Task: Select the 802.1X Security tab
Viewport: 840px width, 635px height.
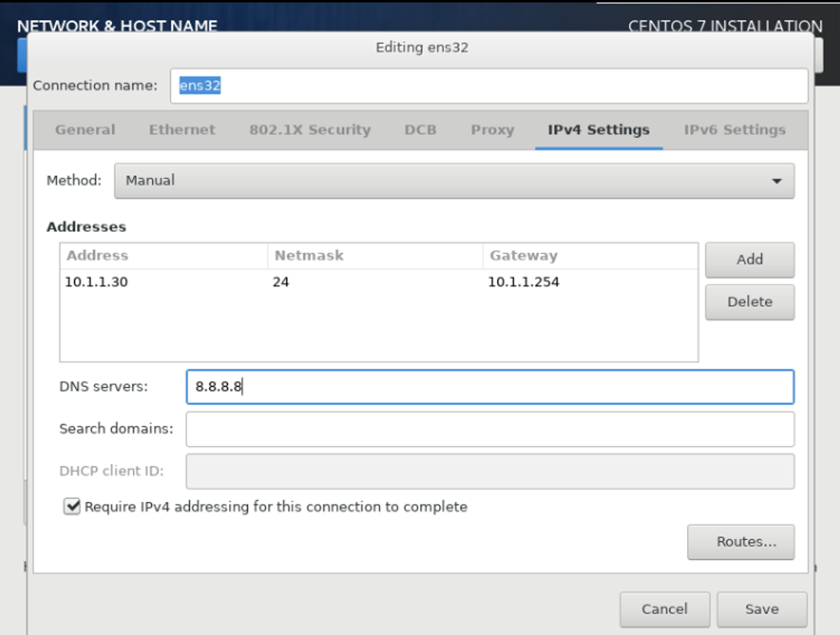Action: point(310,130)
